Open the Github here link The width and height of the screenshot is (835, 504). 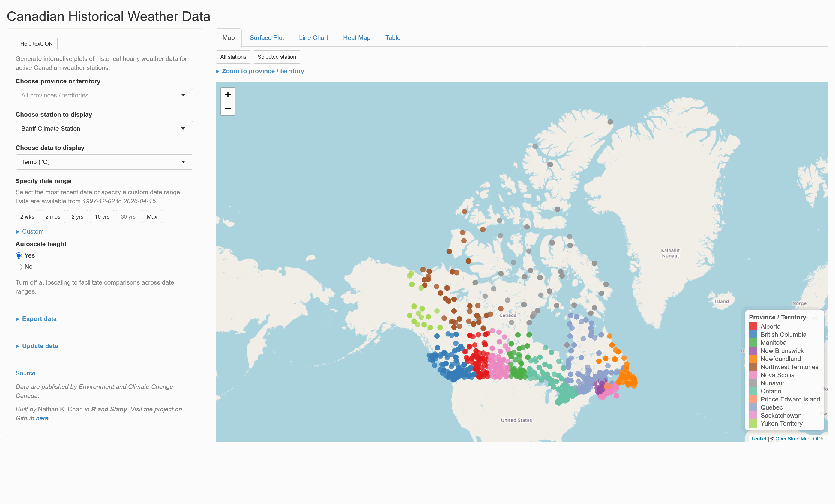point(42,418)
